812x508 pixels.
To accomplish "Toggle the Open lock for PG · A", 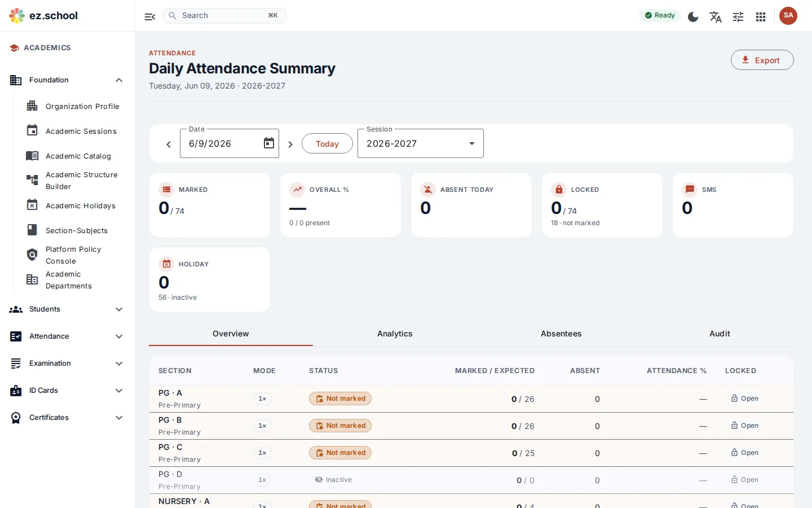I will tap(744, 398).
